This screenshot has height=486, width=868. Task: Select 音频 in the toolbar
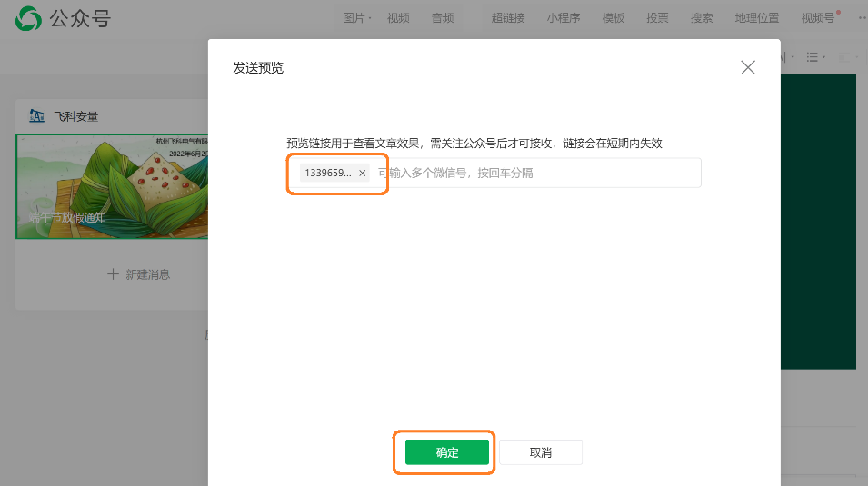click(443, 17)
